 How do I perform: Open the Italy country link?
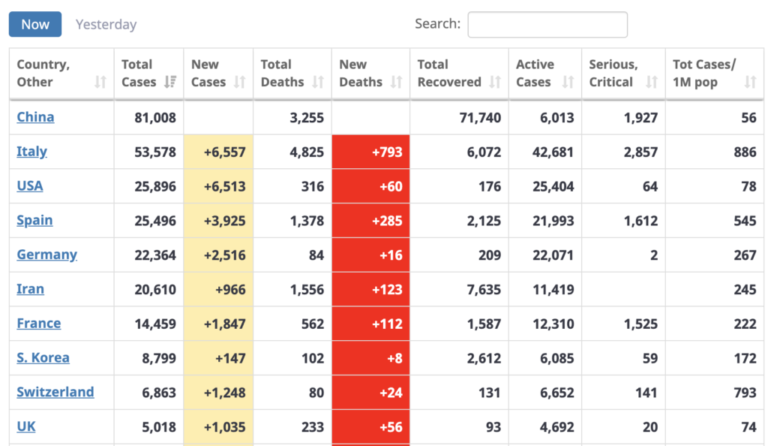click(x=32, y=152)
